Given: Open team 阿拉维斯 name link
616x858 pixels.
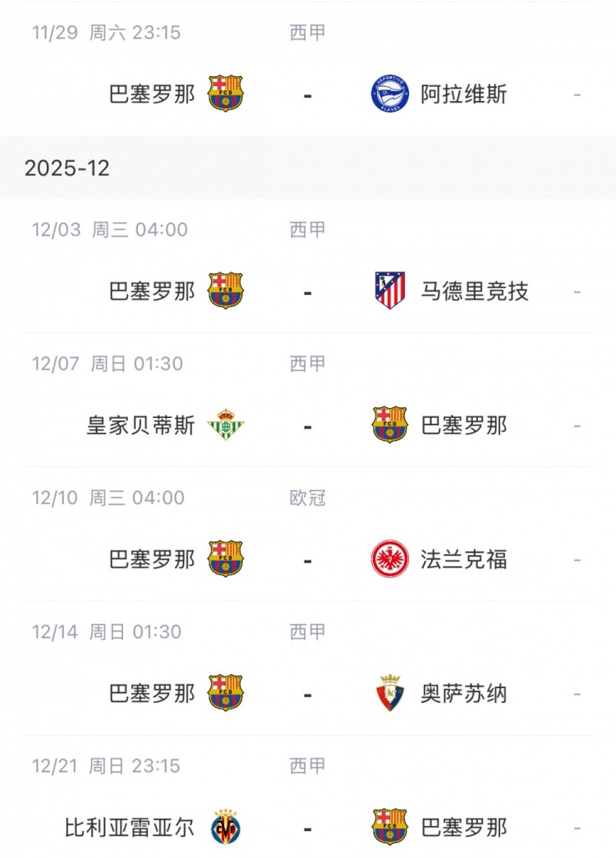Looking at the screenshot, I should tap(464, 94).
